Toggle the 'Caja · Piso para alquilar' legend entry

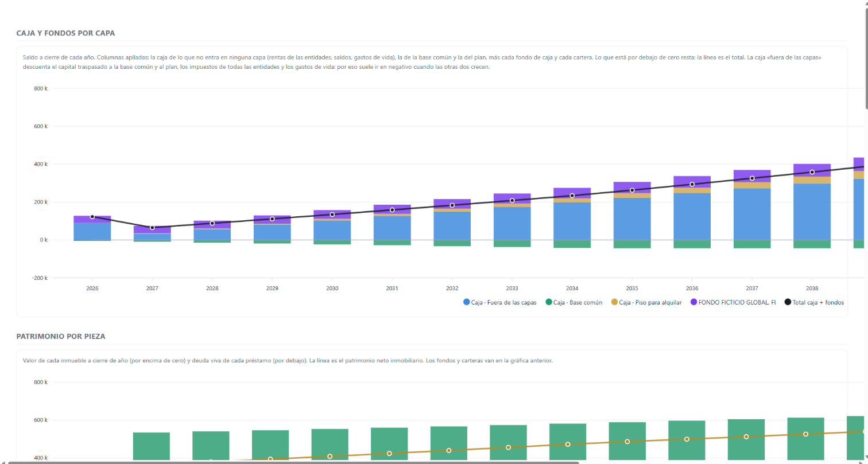(x=646, y=302)
